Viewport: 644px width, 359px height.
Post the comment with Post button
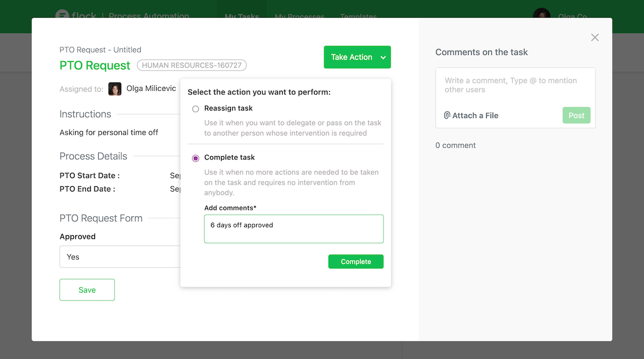pyautogui.click(x=576, y=115)
